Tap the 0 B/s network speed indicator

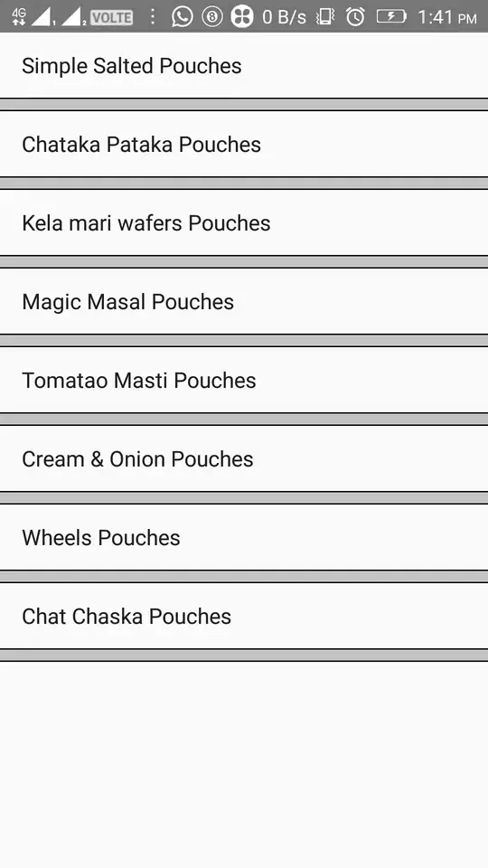(x=284, y=17)
